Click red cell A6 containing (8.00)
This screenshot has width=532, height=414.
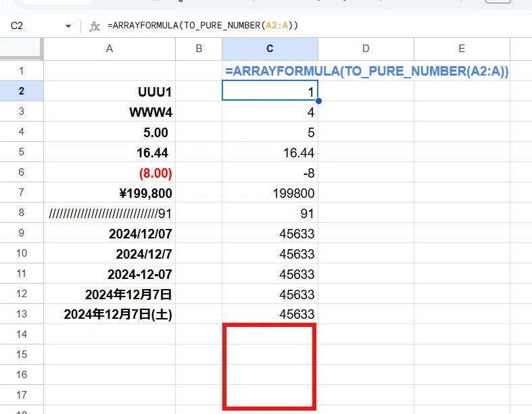[x=110, y=172]
